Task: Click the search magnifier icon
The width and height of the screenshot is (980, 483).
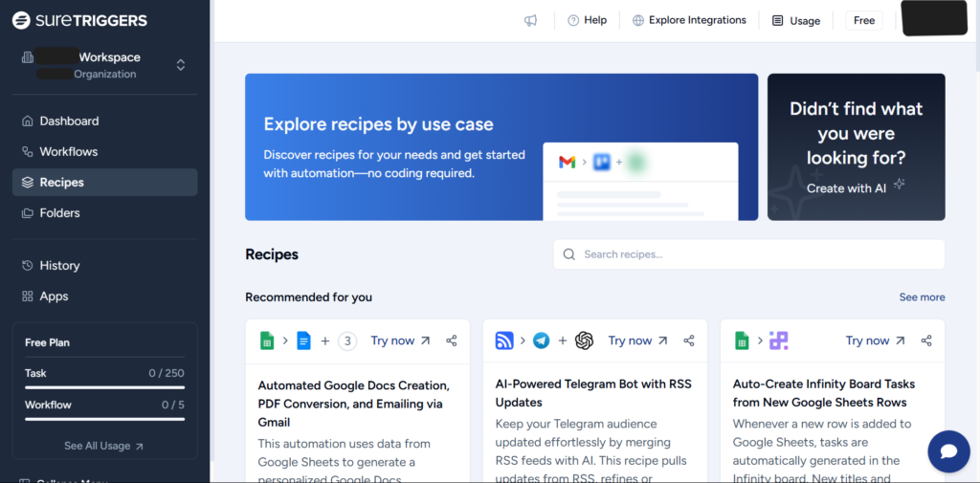Action: 568,254
